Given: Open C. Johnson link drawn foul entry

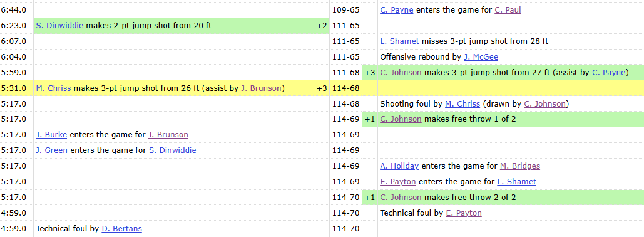Looking at the screenshot, I should (544, 103).
